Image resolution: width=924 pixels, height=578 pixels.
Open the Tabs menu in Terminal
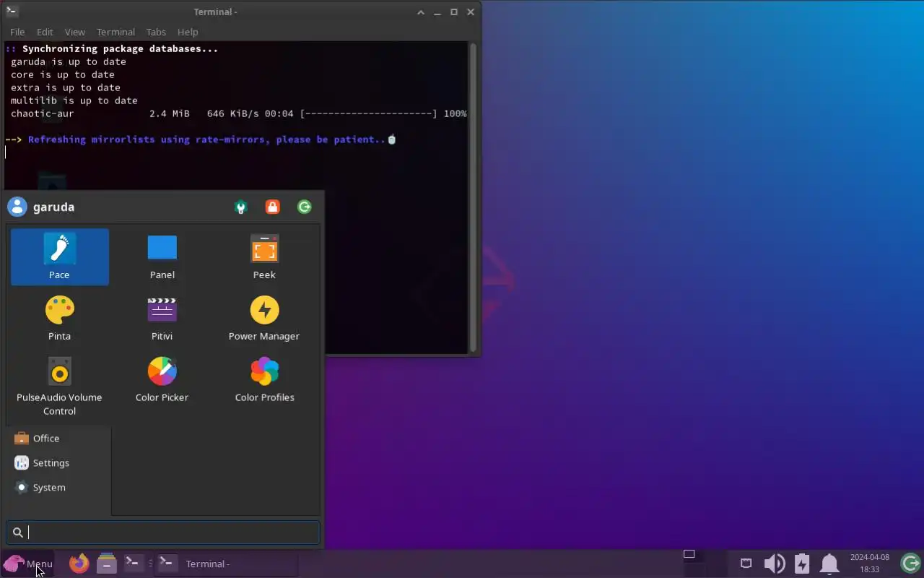(156, 32)
